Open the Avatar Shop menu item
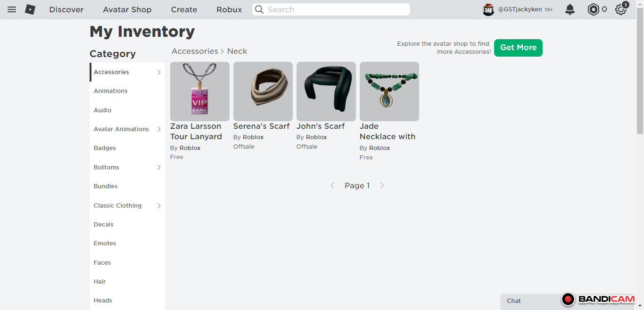 [x=127, y=9]
